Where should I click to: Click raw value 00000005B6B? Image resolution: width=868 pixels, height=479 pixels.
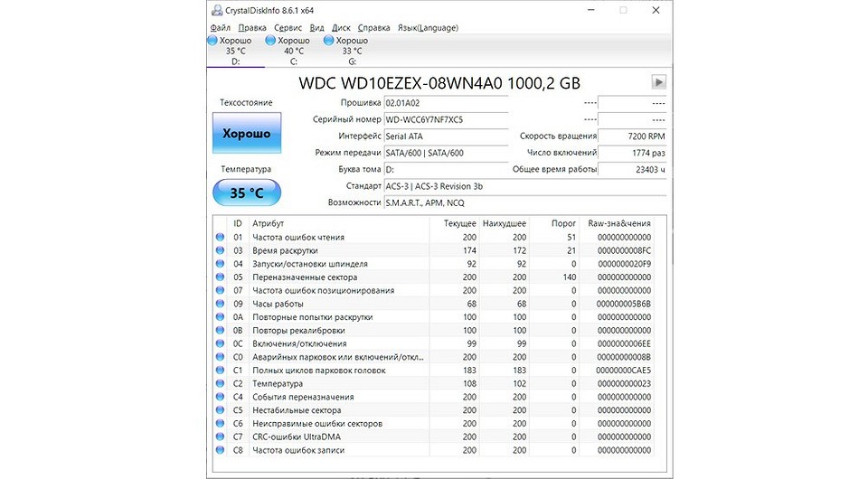(x=624, y=304)
